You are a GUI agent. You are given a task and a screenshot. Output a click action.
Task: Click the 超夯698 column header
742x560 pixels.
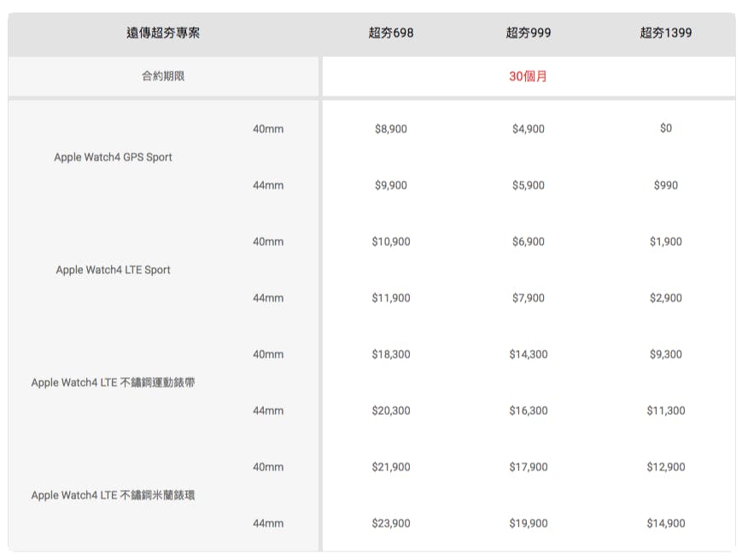[x=391, y=33]
